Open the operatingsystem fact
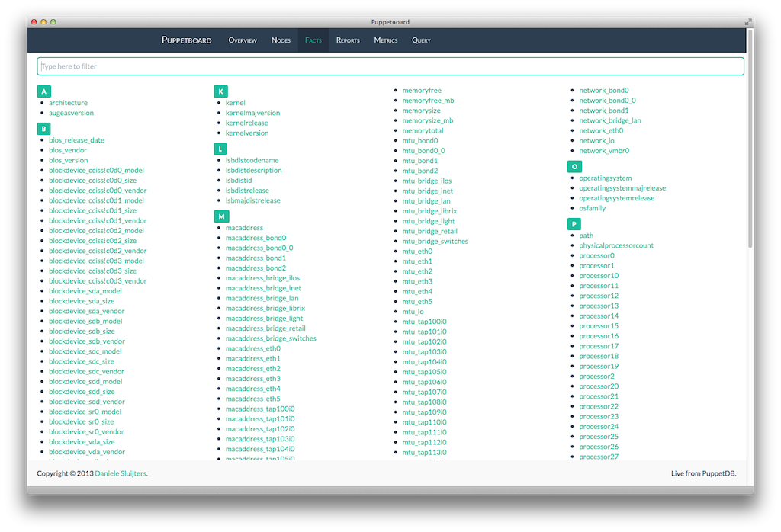 pyautogui.click(x=605, y=178)
